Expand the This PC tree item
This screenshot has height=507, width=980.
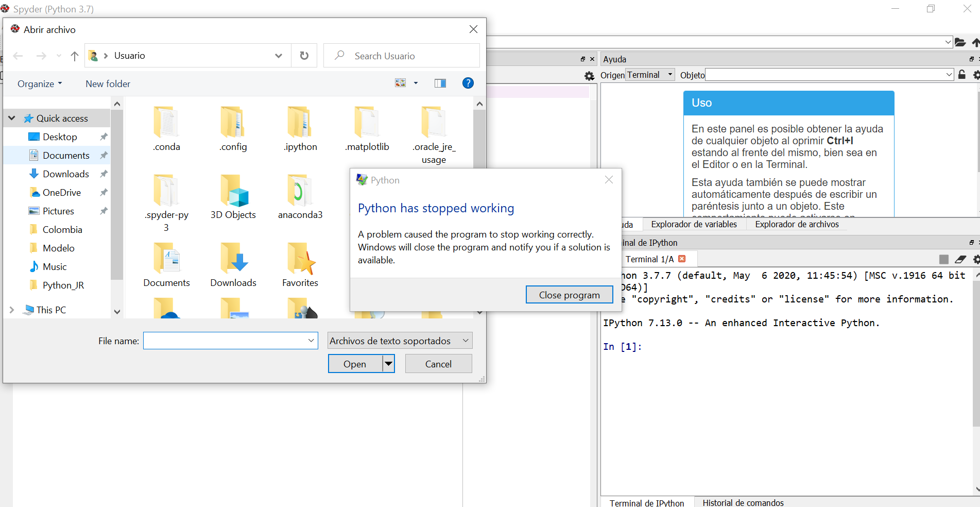[11, 310]
